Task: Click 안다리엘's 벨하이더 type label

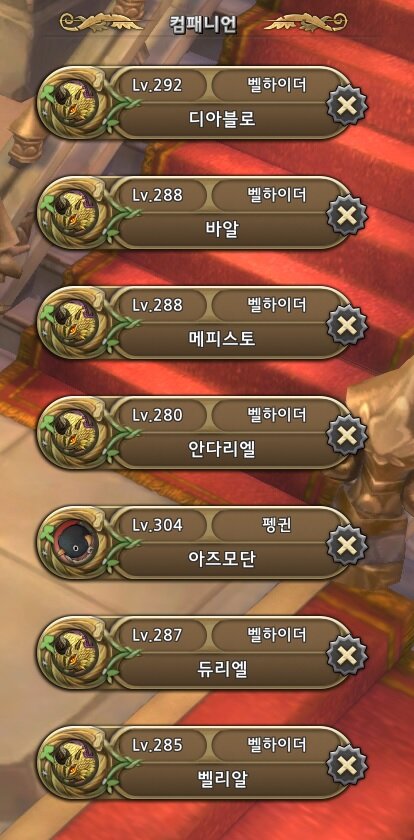Action: point(277,415)
